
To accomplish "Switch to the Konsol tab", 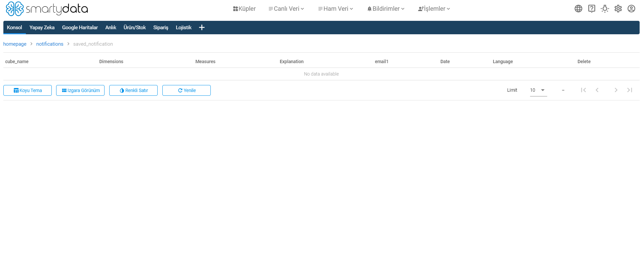I will [x=14, y=28].
